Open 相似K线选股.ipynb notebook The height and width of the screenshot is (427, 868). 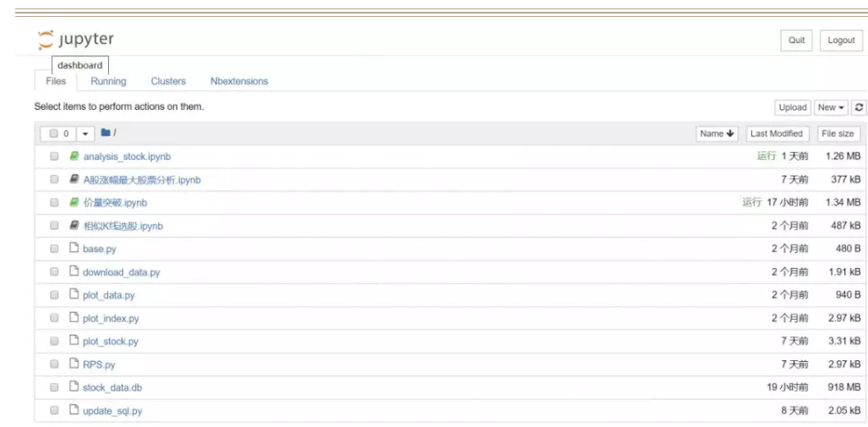[x=123, y=226]
